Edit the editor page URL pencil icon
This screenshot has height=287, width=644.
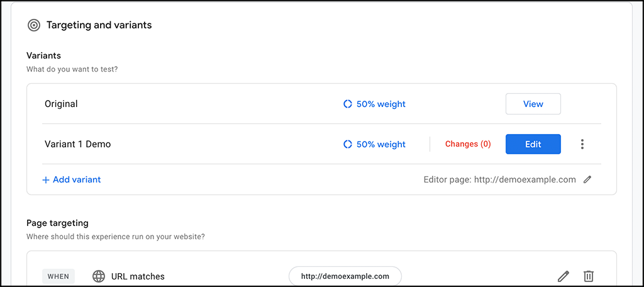(588, 179)
